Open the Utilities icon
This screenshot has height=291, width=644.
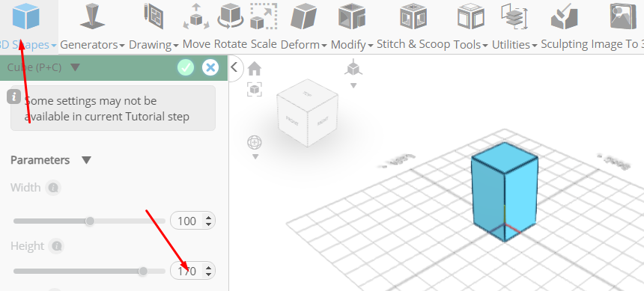[514, 16]
